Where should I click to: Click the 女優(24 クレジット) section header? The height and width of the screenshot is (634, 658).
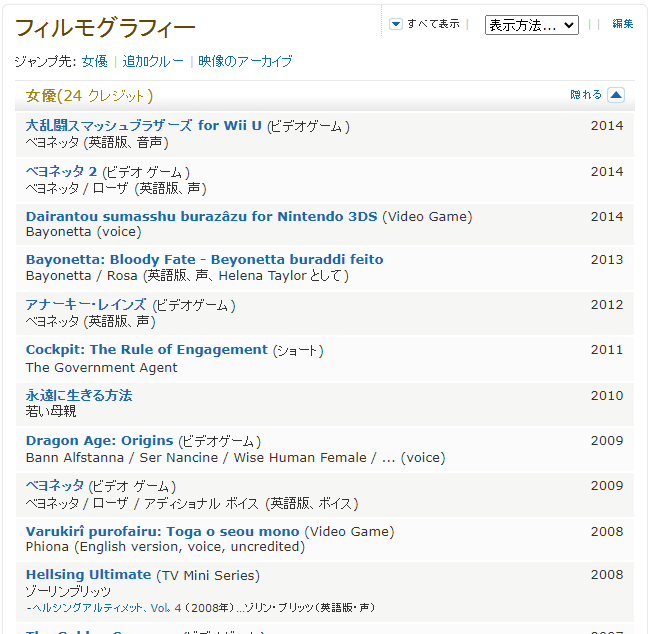89,96
